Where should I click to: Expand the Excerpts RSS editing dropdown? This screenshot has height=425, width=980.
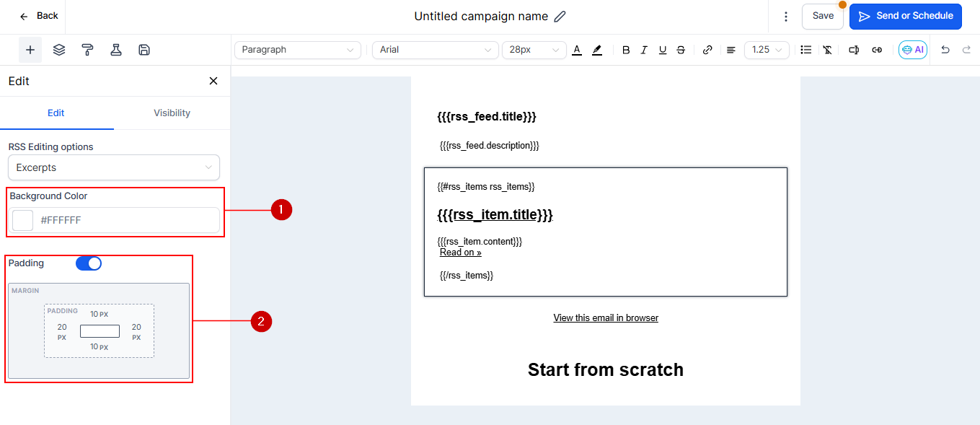(114, 167)
